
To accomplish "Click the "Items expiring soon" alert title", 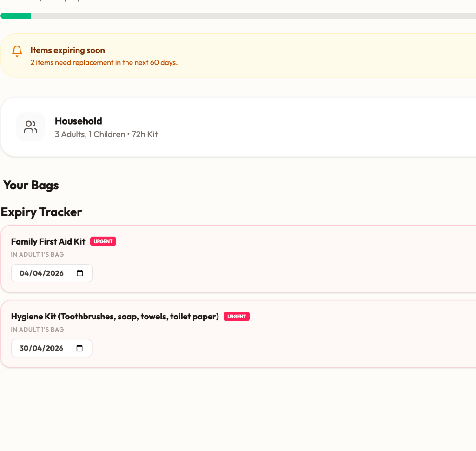I will click(x=68, y=50).
